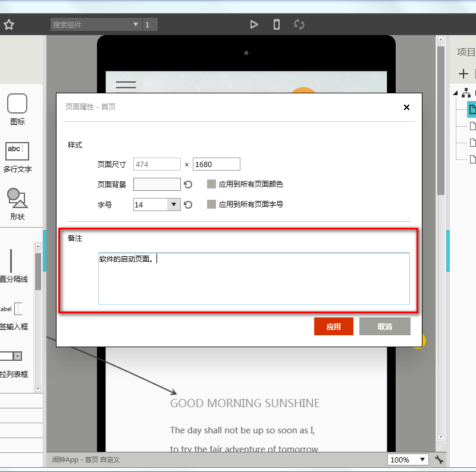Click the mobile device preview icon
Image resolution: width=476 pixels, height=472 pixels.
(277, 24)
